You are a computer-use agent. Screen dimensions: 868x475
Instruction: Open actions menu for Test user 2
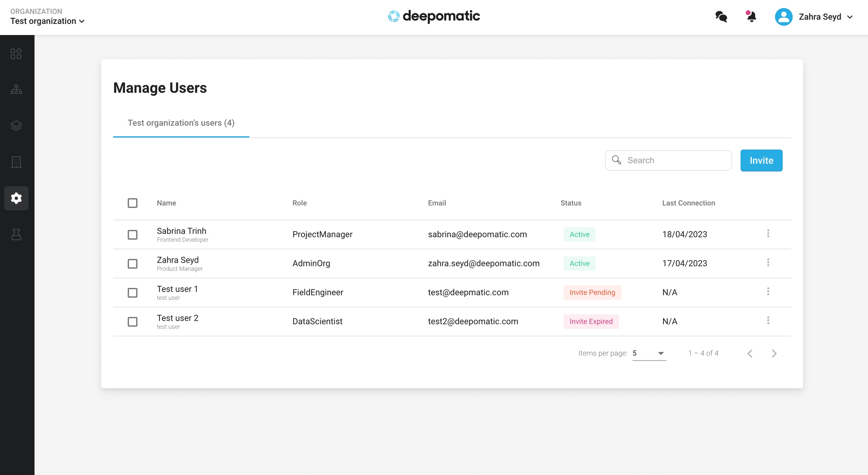(768, 321)
